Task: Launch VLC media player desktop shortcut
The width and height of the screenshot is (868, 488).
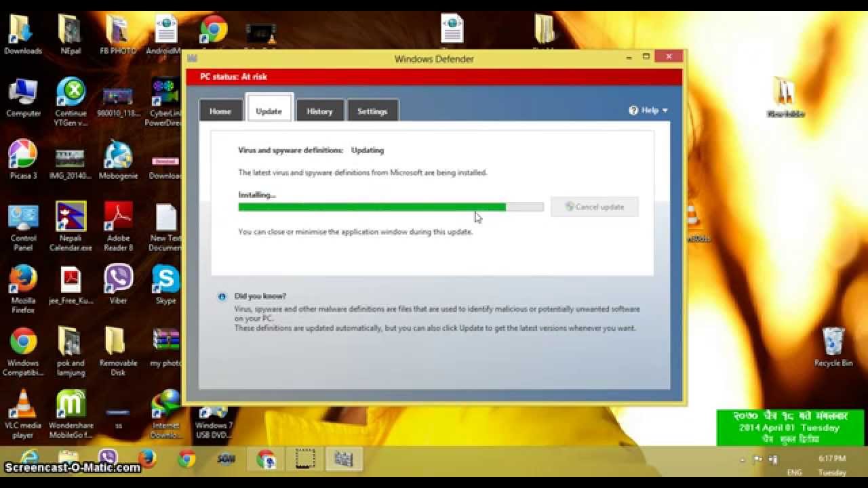Action: (23, 413)
